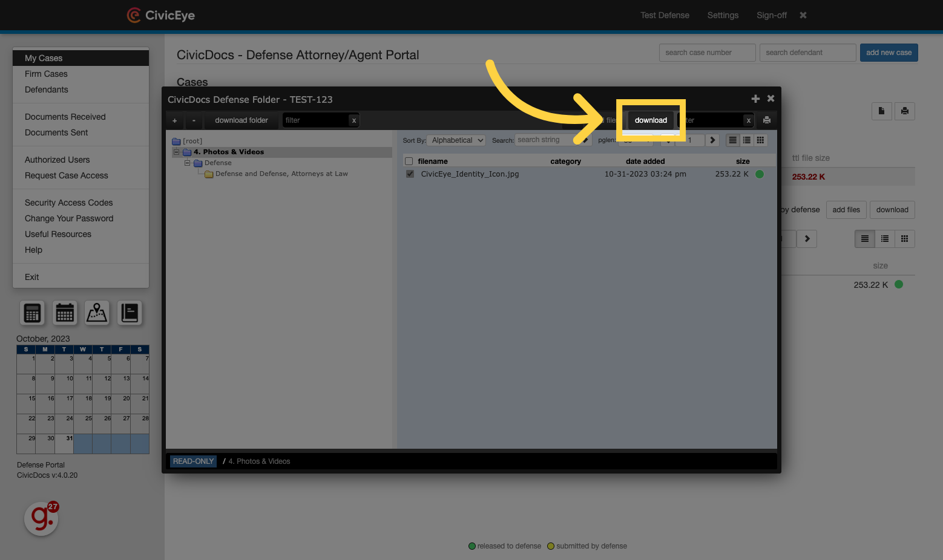The height and width of the screenshot is (560, 943).
Task: Focus the search string field
Action: coord(547,140)
